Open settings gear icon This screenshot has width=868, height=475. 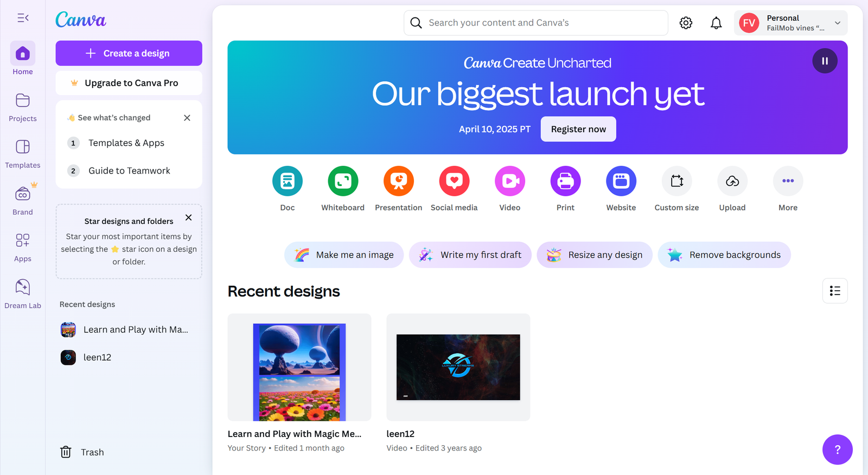pos(686,23)
